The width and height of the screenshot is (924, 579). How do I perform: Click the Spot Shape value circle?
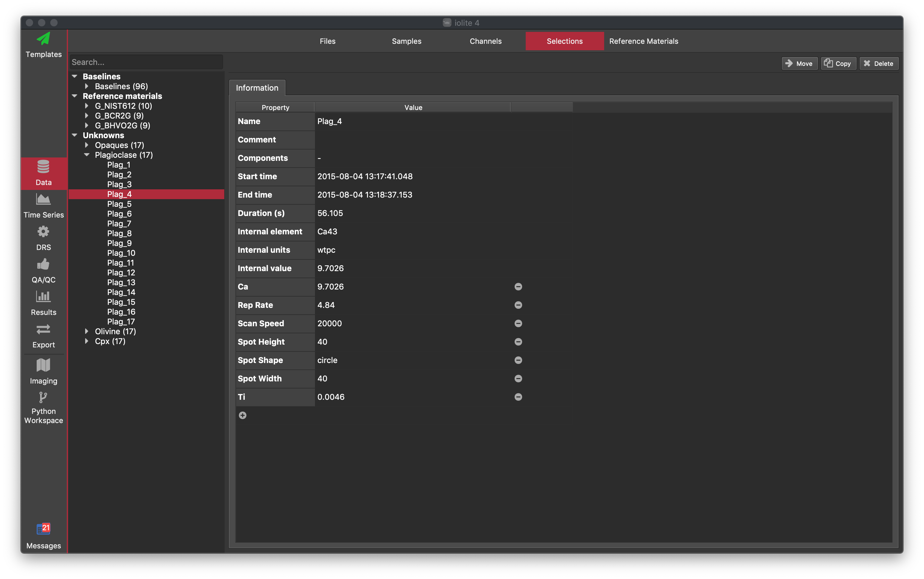point(327,360)
